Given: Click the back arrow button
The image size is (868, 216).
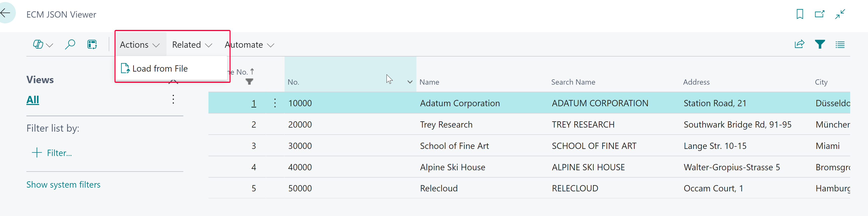Looking at the screenshot, I should coord(6,13).
